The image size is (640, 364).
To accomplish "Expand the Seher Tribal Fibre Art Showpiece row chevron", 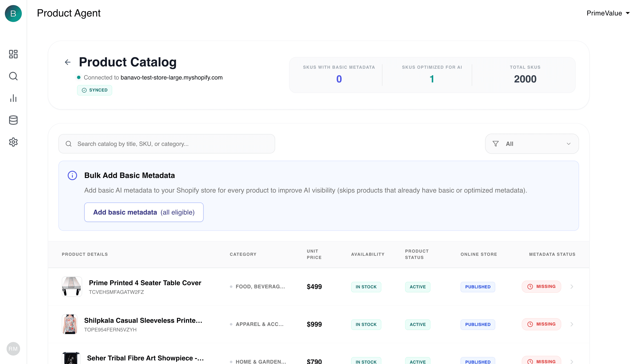I will click(572, 361).
